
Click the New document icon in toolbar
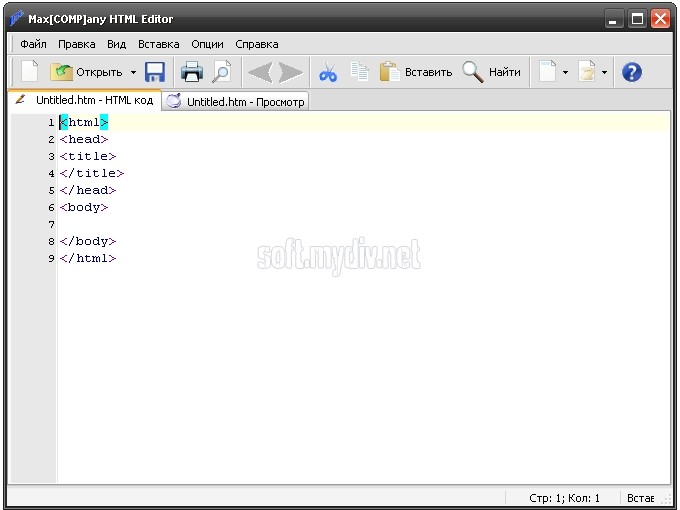point(30,72)
